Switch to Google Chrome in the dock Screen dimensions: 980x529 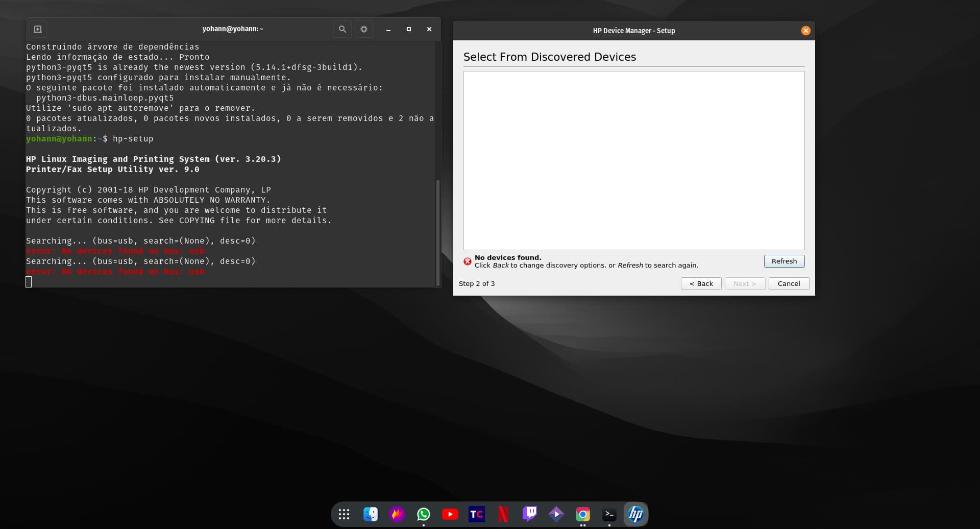[x=583, y=514]
